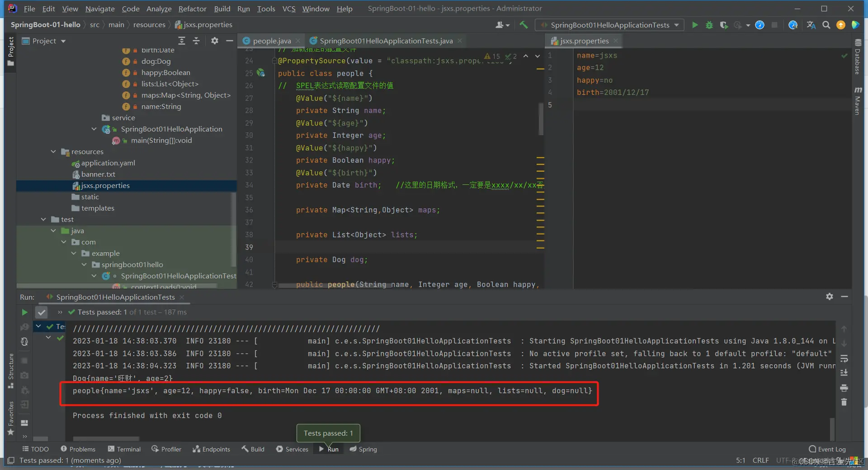Toggle showing passed tests in Run panel
868x470 pixels.
(42, 312)
